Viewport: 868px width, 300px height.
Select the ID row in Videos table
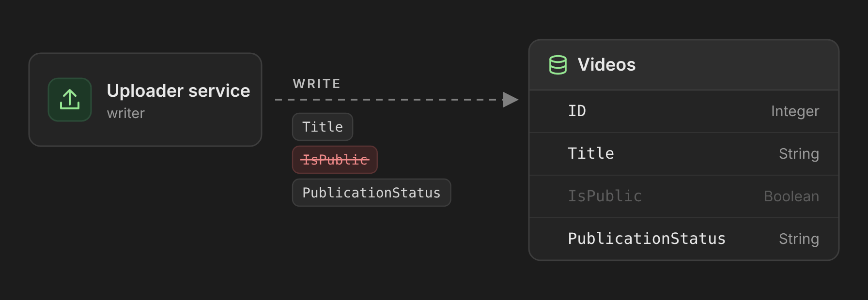pos(684,111)
